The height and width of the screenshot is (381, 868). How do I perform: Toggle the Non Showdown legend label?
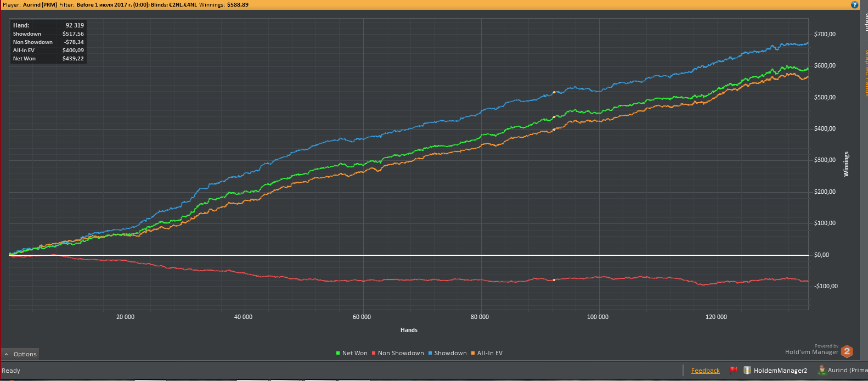(401, 353)
